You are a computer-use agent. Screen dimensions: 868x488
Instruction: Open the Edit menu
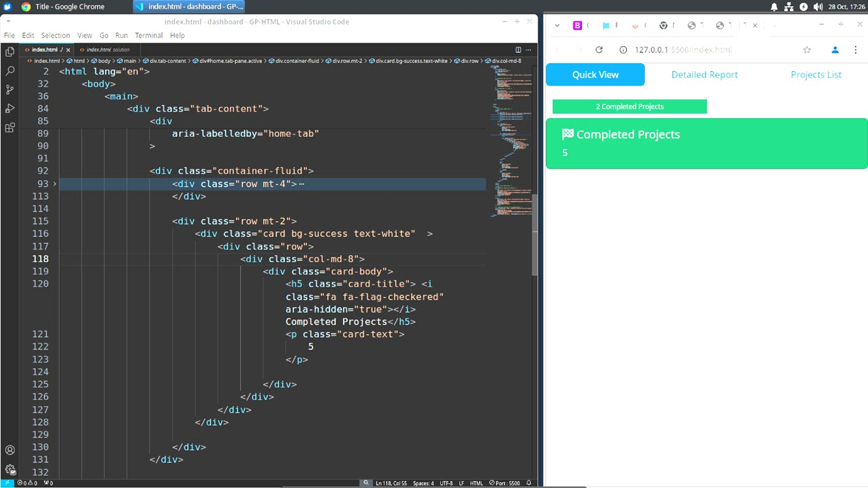[x=28, y=35]
